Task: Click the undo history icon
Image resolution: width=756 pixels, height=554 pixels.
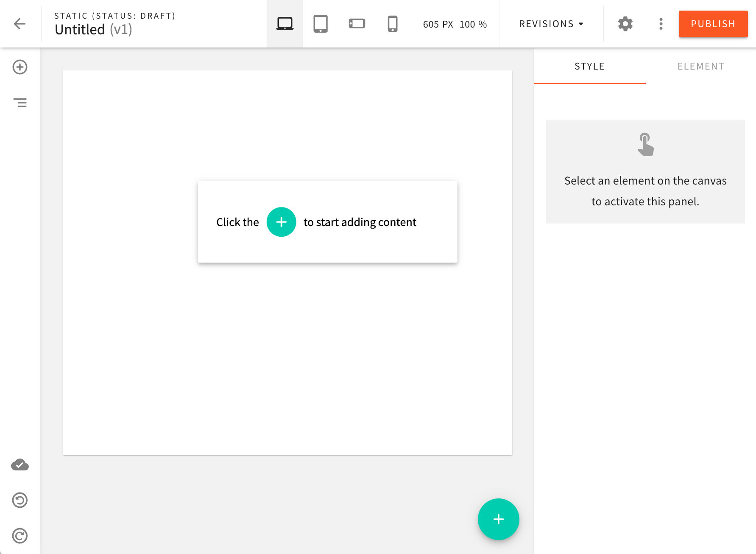Action: [x=20, y=501]
